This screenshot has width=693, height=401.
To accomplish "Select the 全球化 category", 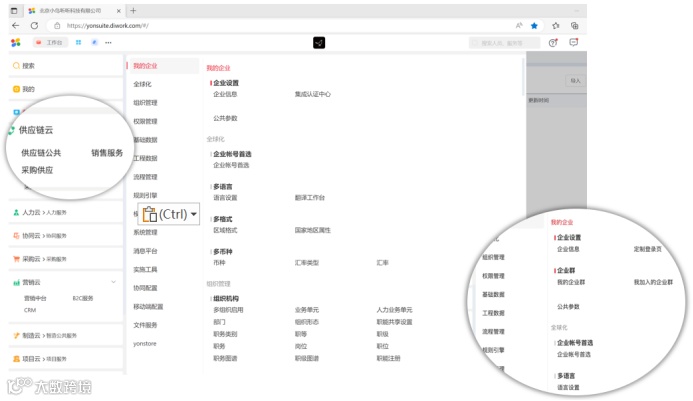I will point(142,84).
